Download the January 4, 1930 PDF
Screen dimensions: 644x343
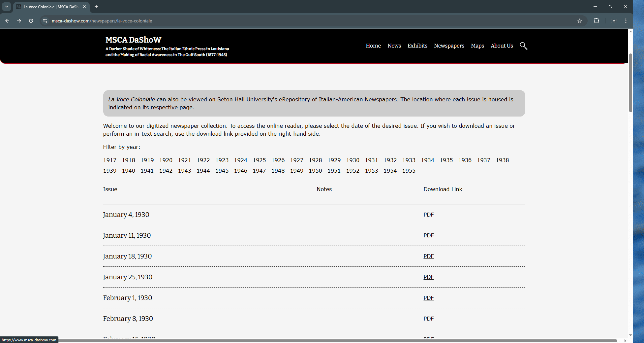(428, 215)
